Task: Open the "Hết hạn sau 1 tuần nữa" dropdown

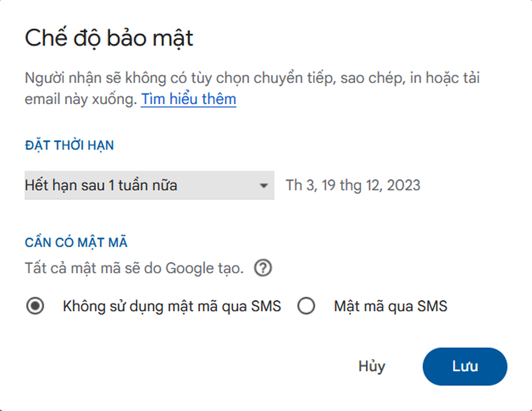Action: [149, 185]
